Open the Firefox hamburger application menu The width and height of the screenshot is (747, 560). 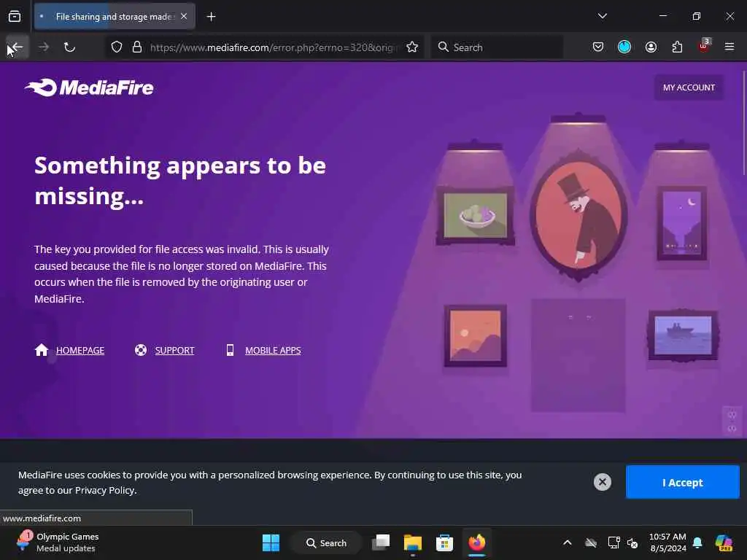(x=729, y=47)
